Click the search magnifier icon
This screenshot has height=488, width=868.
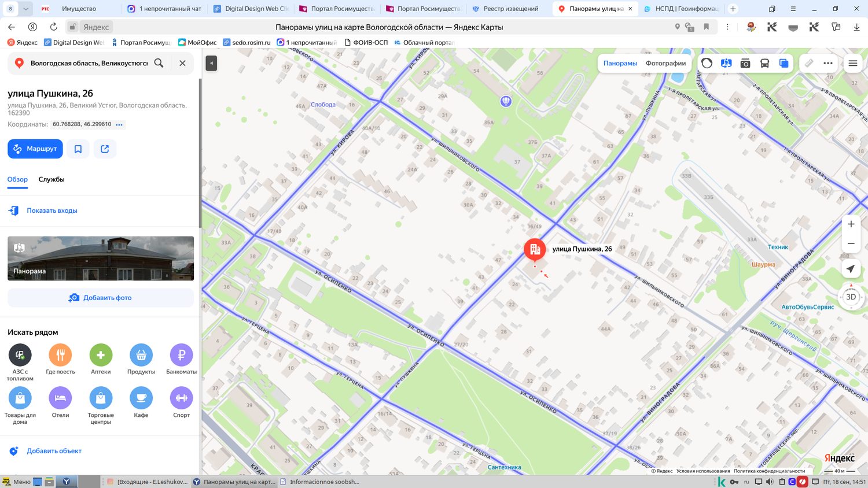[159, 63]
